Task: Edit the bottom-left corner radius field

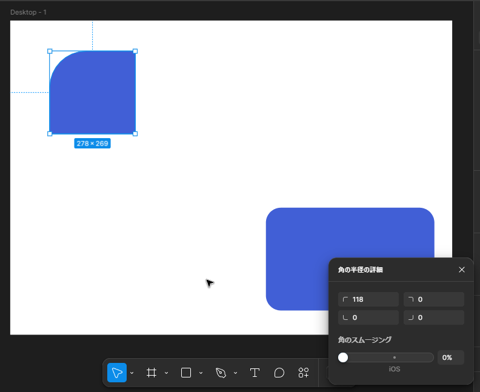Action: tap(368, 317)
